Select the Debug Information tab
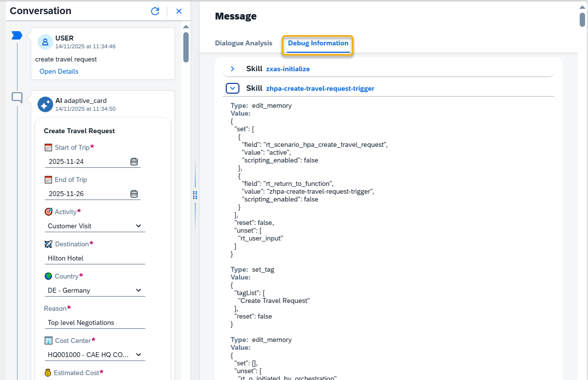This screenshot has width=588, height=380. coord(318,43)
